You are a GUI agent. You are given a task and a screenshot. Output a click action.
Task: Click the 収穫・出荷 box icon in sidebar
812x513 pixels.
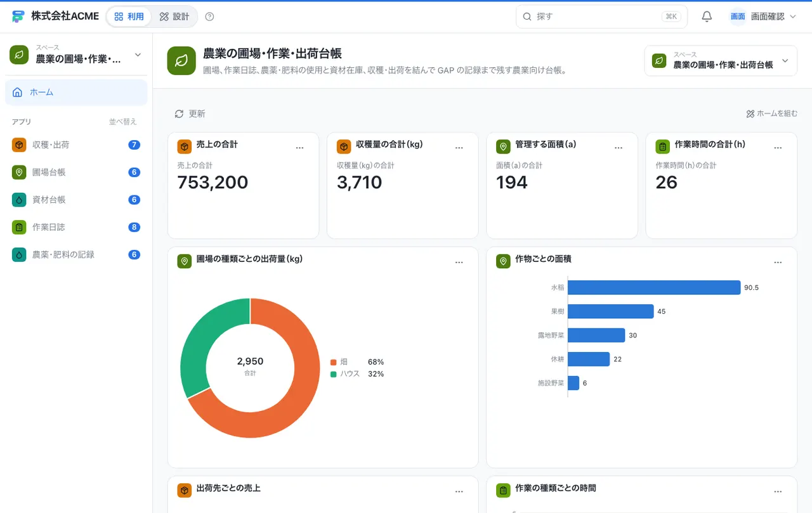click(x=19, y=145)
